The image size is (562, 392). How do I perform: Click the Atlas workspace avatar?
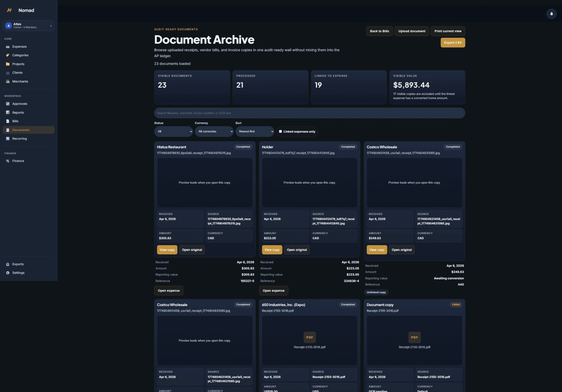[x=8, y=26]
